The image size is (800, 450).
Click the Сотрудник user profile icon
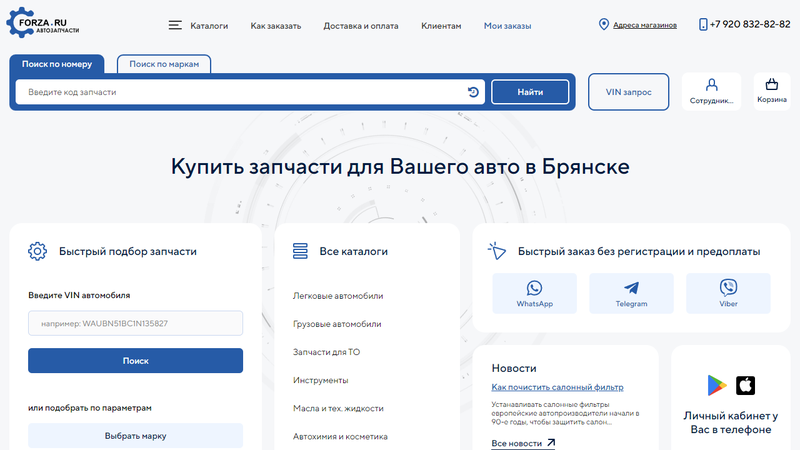(711, 86)
